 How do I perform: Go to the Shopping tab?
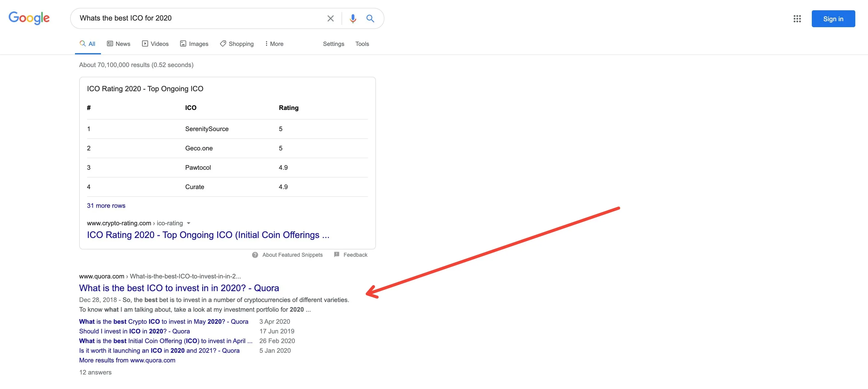pos(237,44)
